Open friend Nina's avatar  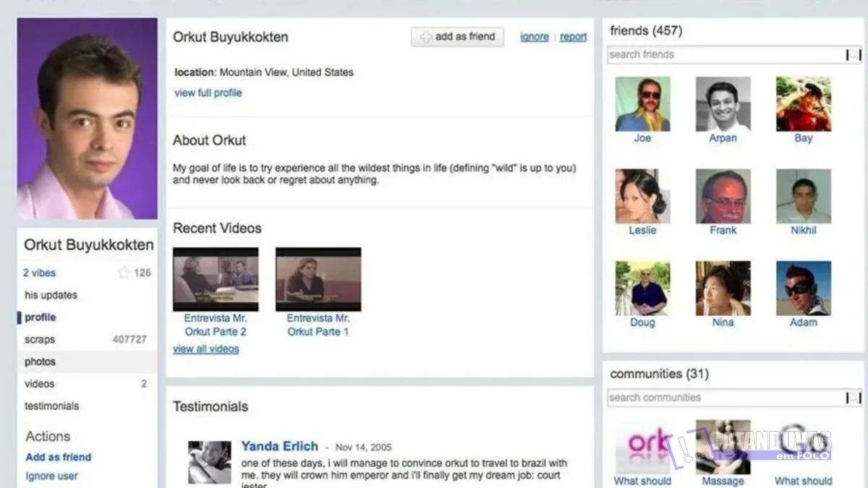(723, 288)
